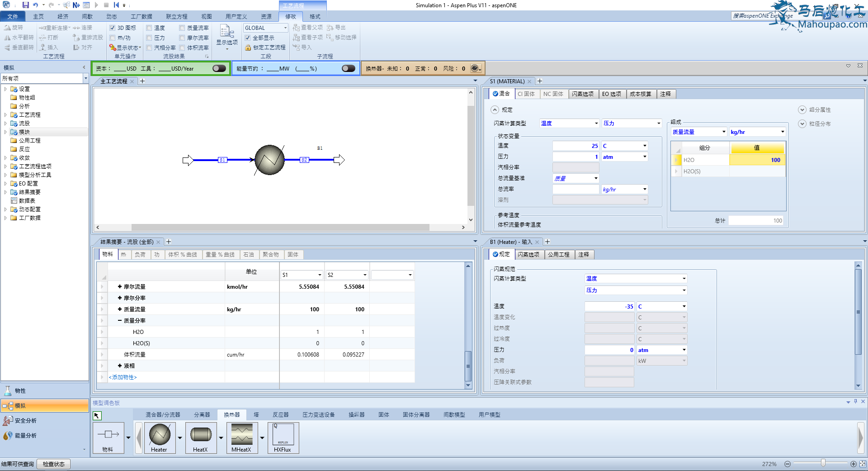Open the flash options (闪蒸选项) tab of S1

[583, 94]
